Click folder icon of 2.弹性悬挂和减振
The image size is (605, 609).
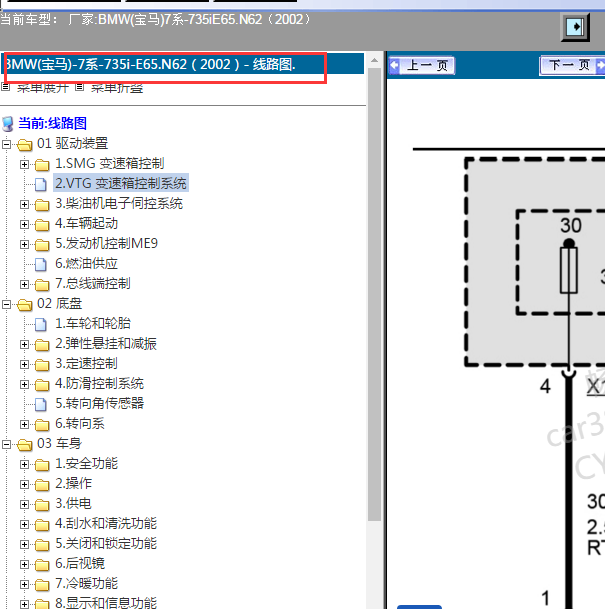pos(42,345)
